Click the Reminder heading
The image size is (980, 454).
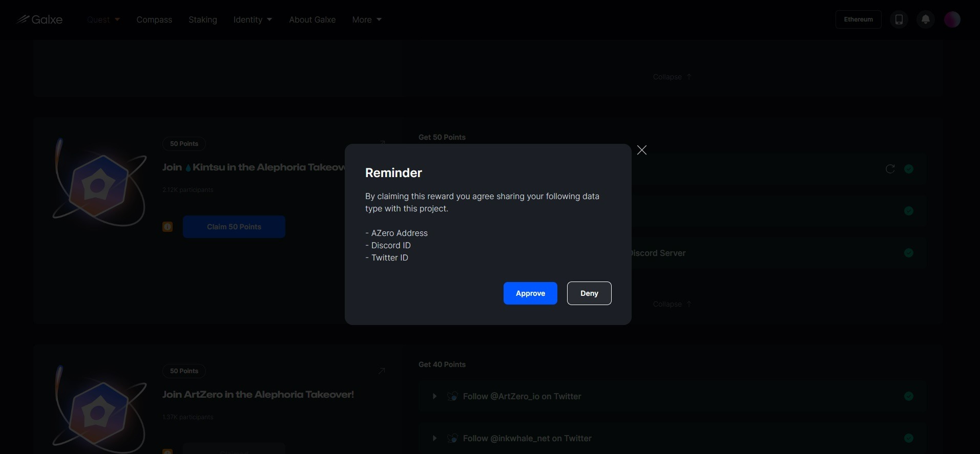393,173
